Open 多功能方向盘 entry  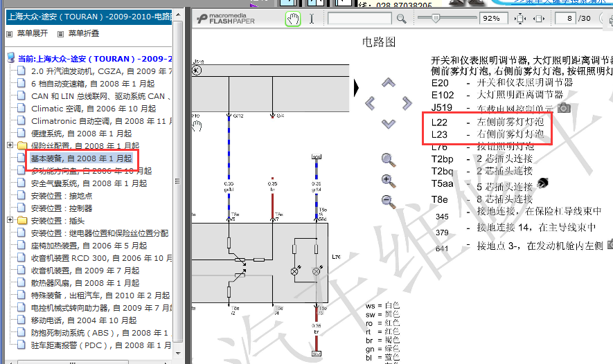[x=91, y=171]
